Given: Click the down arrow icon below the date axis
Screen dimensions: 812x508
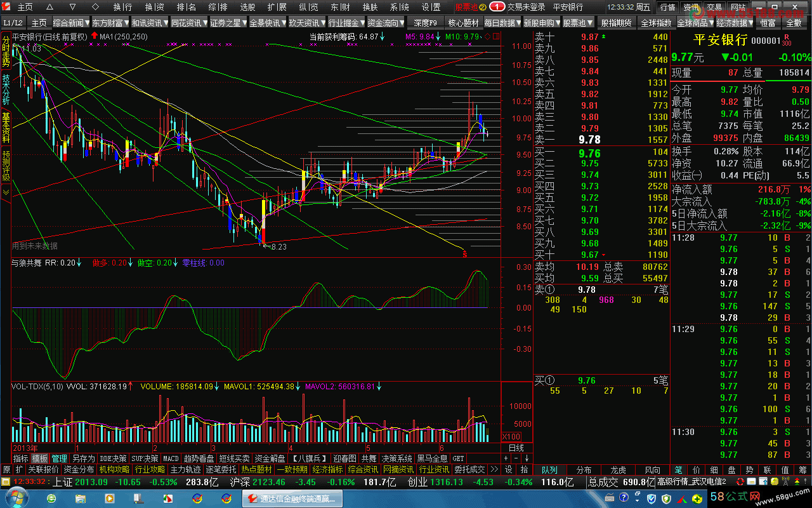Looking at the screenshot, I should 527,458.
